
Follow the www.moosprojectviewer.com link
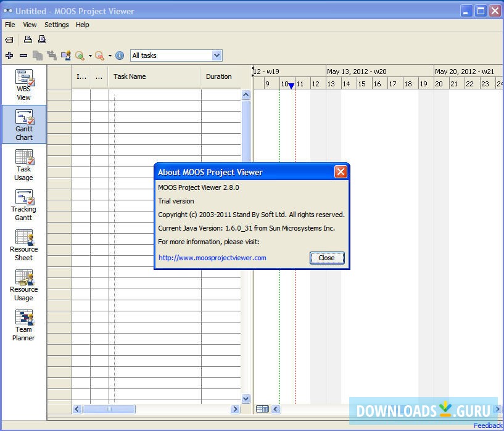tap(212, 258)
